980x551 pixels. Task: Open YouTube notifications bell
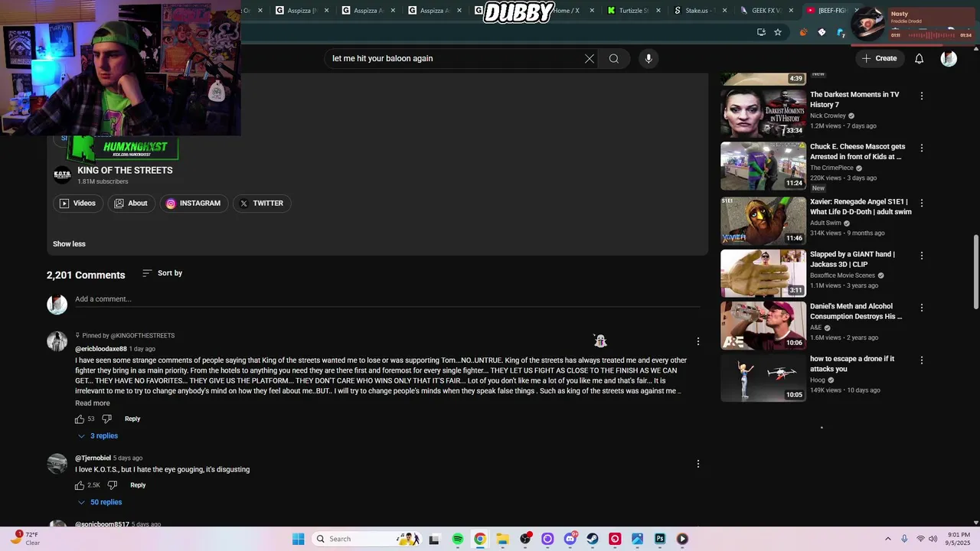[920, 58]
